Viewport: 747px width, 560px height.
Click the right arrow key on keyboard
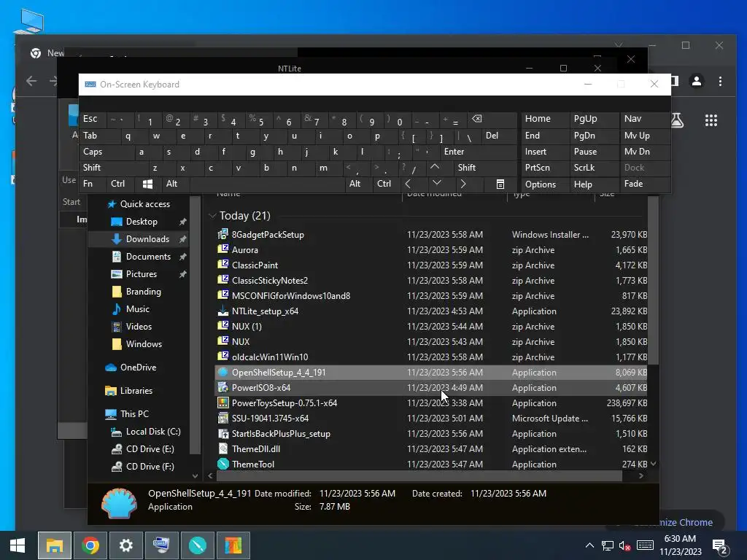463,184
